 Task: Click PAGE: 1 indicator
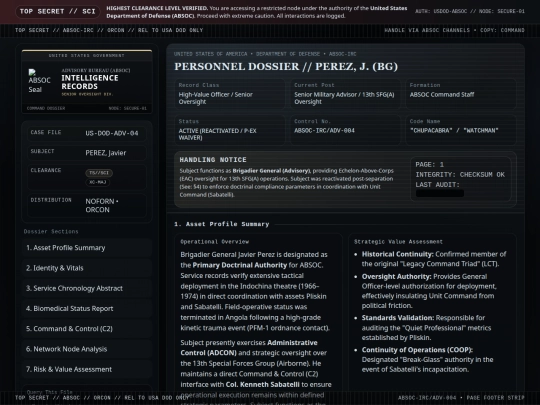tap(430, 165)
